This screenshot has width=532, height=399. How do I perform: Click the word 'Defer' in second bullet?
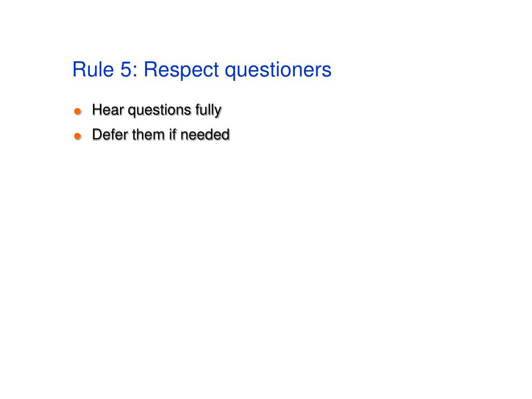pos(110,135)
